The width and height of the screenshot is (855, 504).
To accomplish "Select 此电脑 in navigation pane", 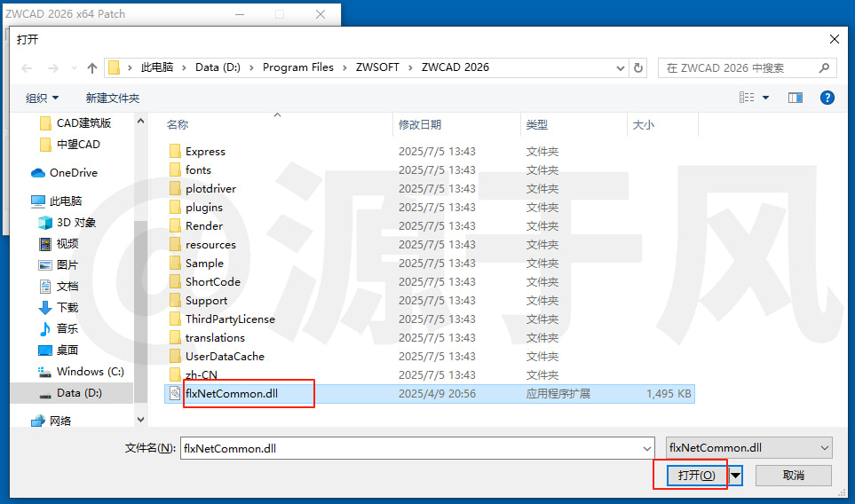I will tap(56, 201).
